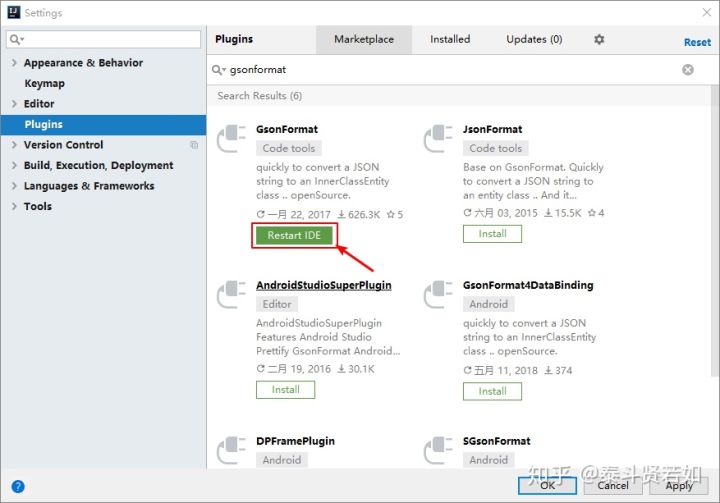Image resolution: width=720 pixels, height=503 pixels.
Task: Open the SGsonFormat plugin title
Action: pos(496,441)
